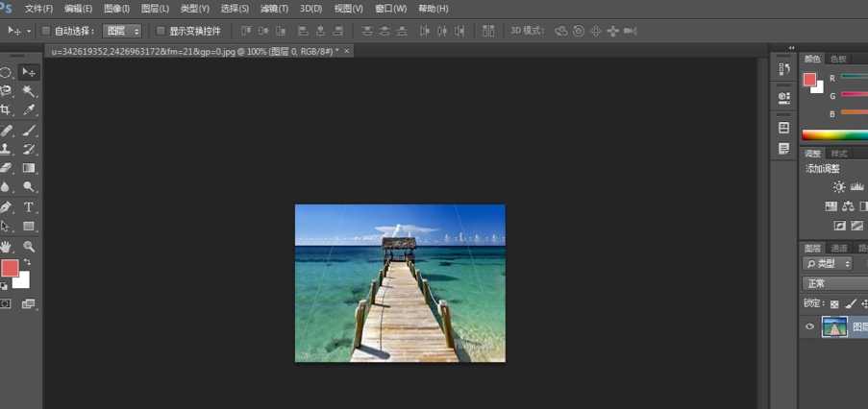Viewport: 868px width, 409px height.
Task: Open the 图层 auto-select target dropdown
Action: click(x=122, y=31)
